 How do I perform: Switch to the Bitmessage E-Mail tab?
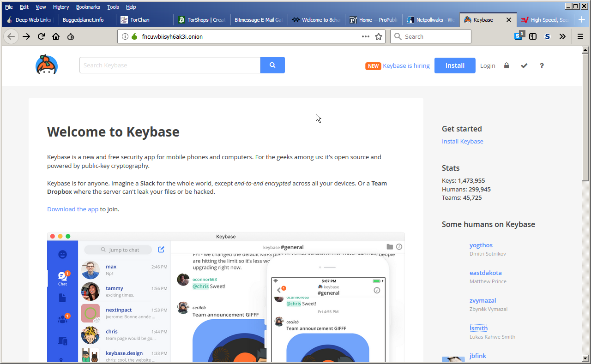click(x=259, y=20)
